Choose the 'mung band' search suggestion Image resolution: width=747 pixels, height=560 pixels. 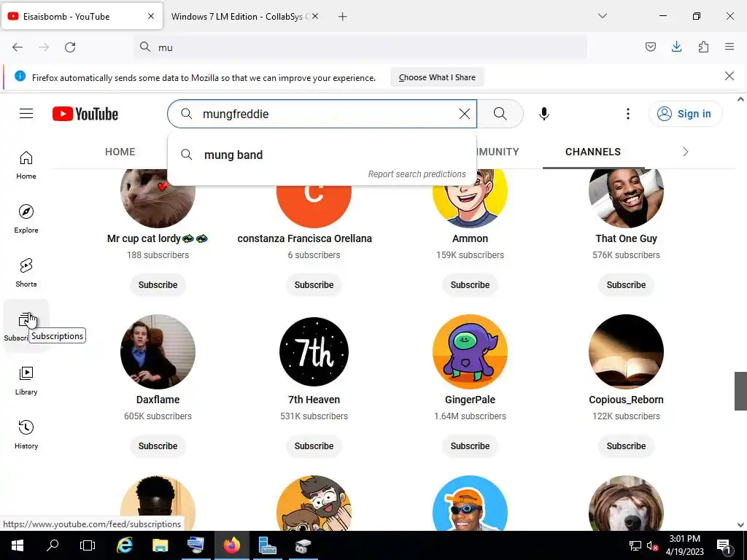click(x=322, y=155)
